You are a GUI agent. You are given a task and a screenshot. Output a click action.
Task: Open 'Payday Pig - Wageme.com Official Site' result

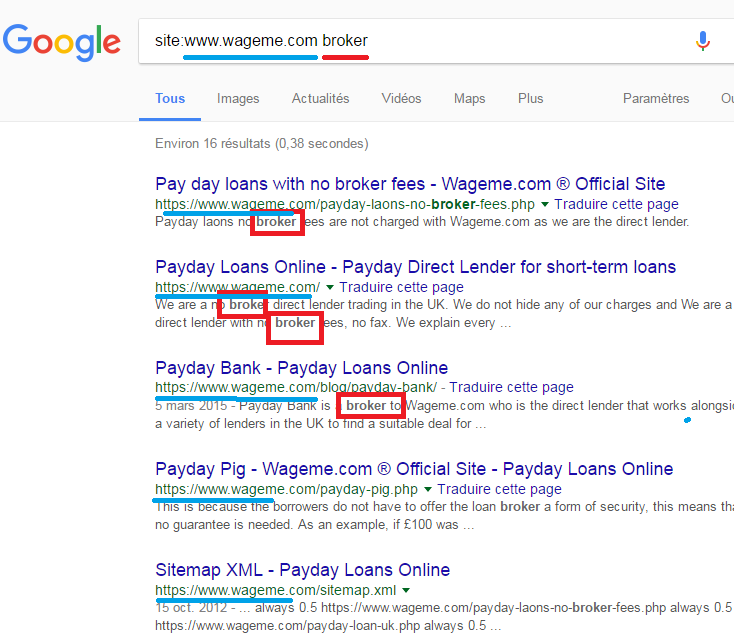click(414, 469)
